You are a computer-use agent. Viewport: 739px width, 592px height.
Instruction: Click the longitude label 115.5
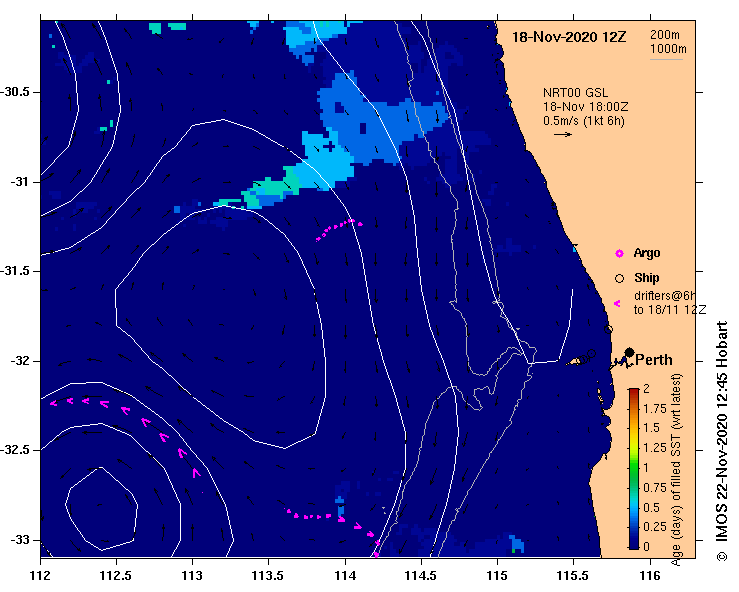click(574, 576)
